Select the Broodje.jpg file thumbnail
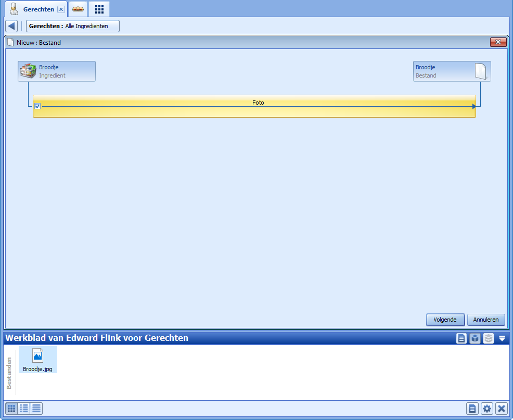The image size is (513, 420). [x=37, y=360]
